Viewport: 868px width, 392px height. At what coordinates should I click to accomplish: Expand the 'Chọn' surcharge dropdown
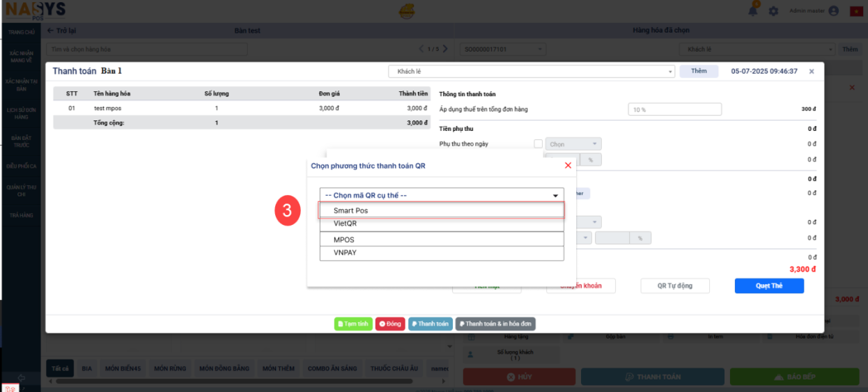point(573,144)
